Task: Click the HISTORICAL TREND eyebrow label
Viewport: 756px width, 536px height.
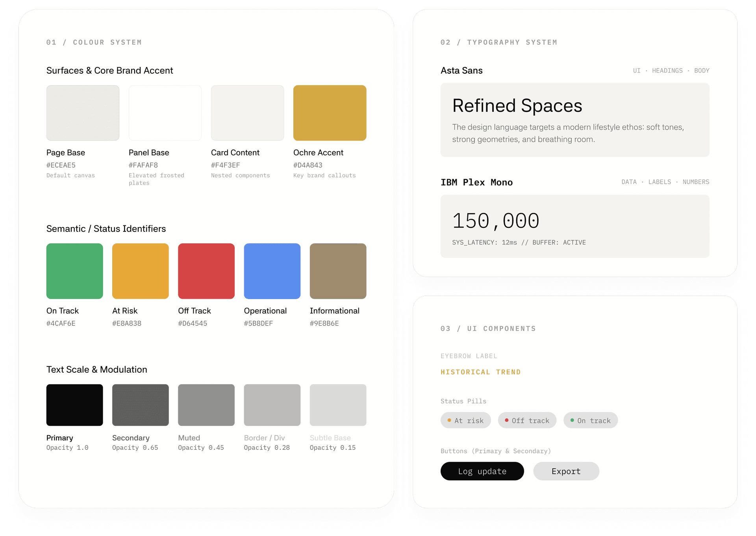Action: 481,372
